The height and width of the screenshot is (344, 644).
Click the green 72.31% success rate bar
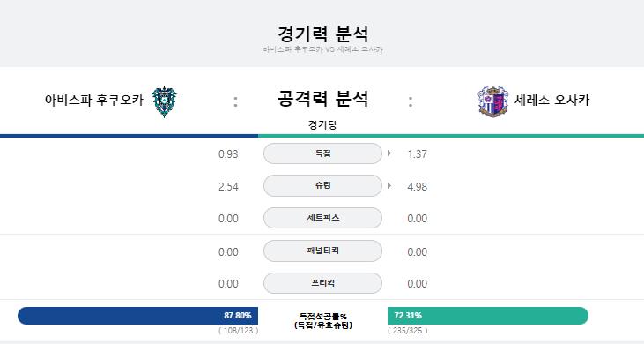coord(488,316)
